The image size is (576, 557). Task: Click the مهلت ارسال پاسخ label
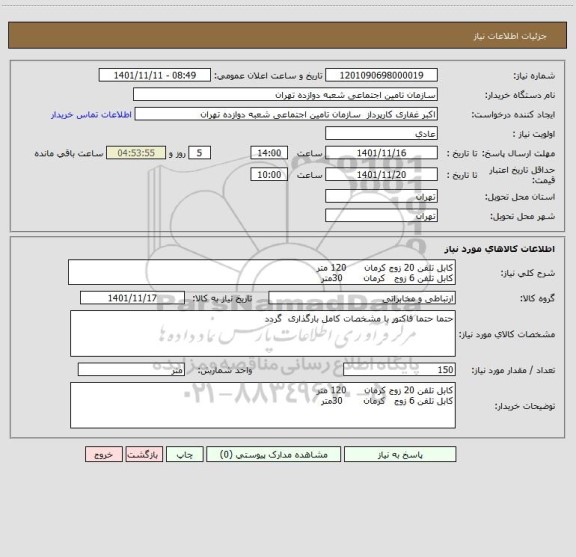[519, 153]
